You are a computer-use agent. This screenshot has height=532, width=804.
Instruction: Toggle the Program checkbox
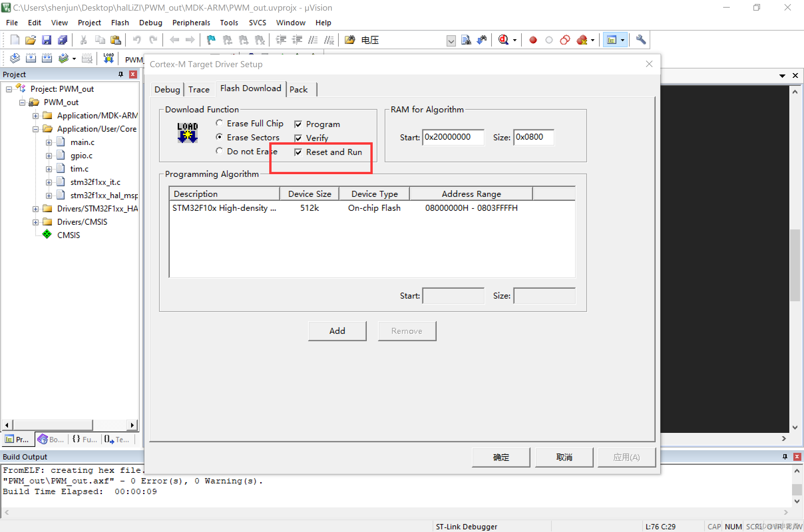298,124
